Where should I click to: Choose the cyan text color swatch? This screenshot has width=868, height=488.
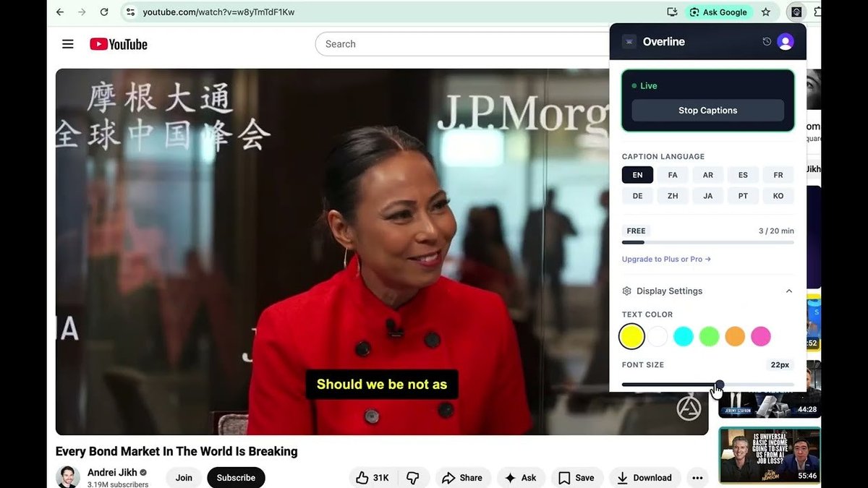click(684, 336)
